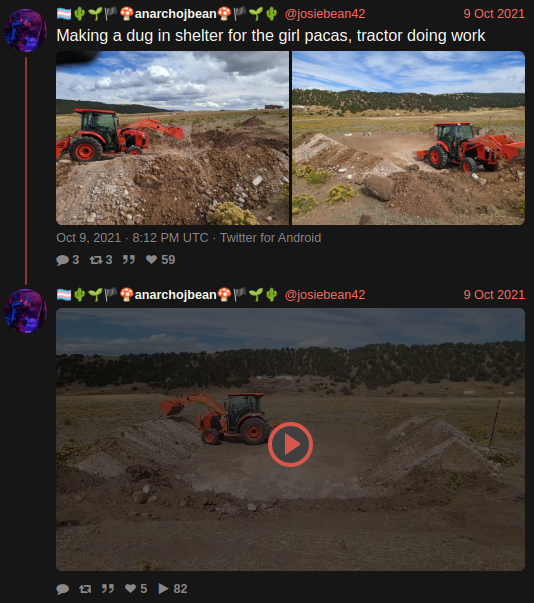
Task: Play the tractor video
Action: (290, 445)
